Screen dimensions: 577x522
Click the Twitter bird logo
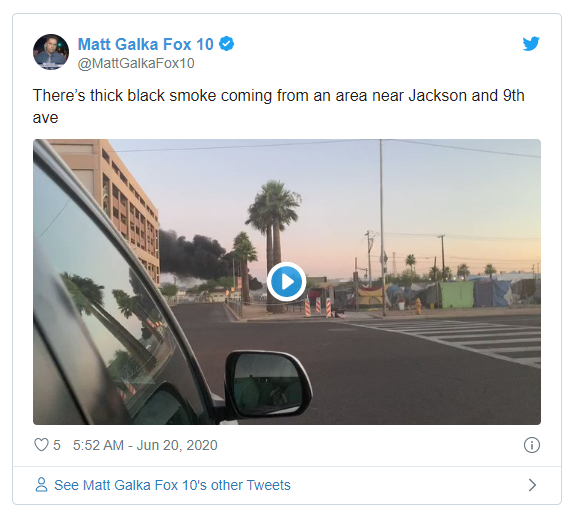click(531, 44)
